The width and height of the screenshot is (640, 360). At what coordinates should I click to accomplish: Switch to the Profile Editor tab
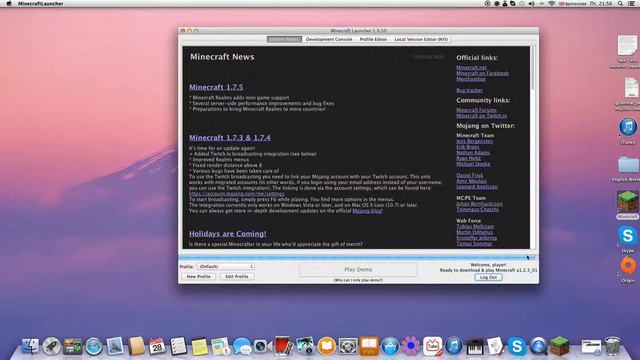click(x=373, y=39)
